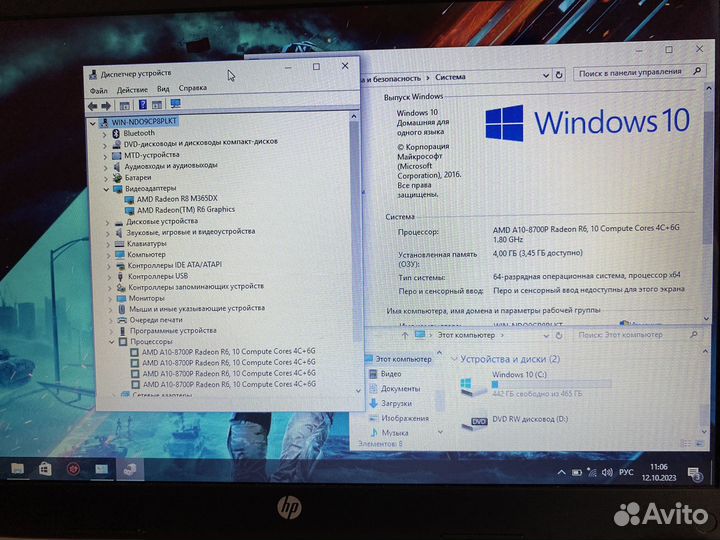
Task: Open Документы in Explorer sidebar
Action: 400,389
